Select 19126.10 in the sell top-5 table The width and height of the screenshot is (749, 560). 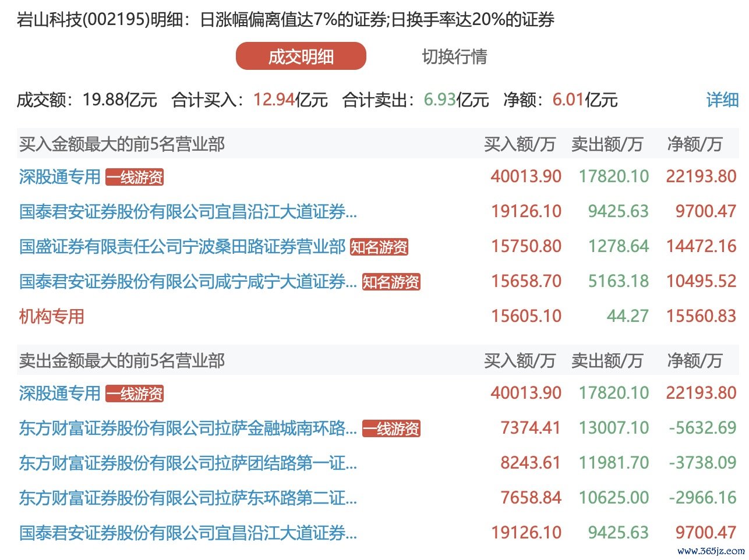(527, 533)
